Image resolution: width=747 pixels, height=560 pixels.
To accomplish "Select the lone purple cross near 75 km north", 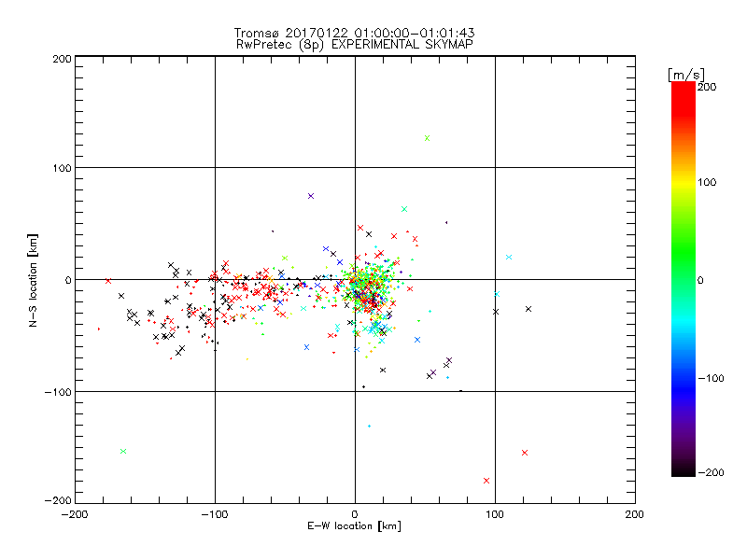I will 311,196.
